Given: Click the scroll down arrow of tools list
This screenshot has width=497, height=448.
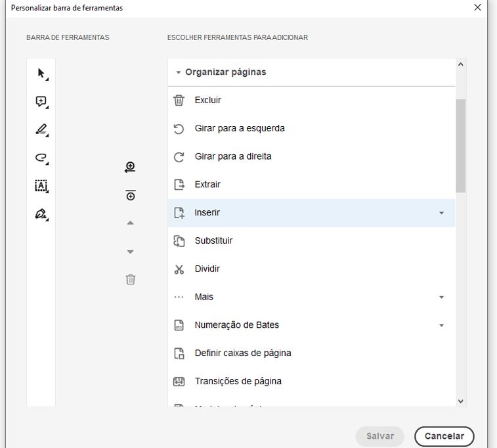Looking at the screenshot, I should coord(460,401).
